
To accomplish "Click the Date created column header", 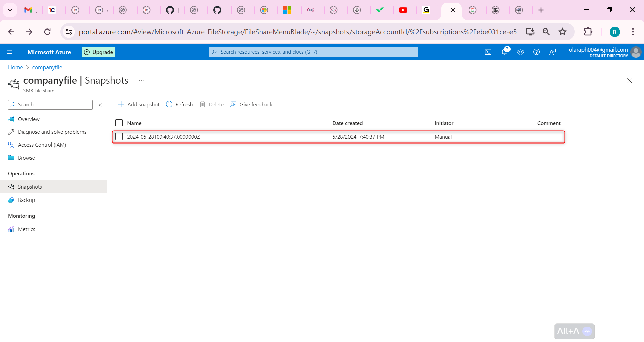I will click(x=347, y=123).
